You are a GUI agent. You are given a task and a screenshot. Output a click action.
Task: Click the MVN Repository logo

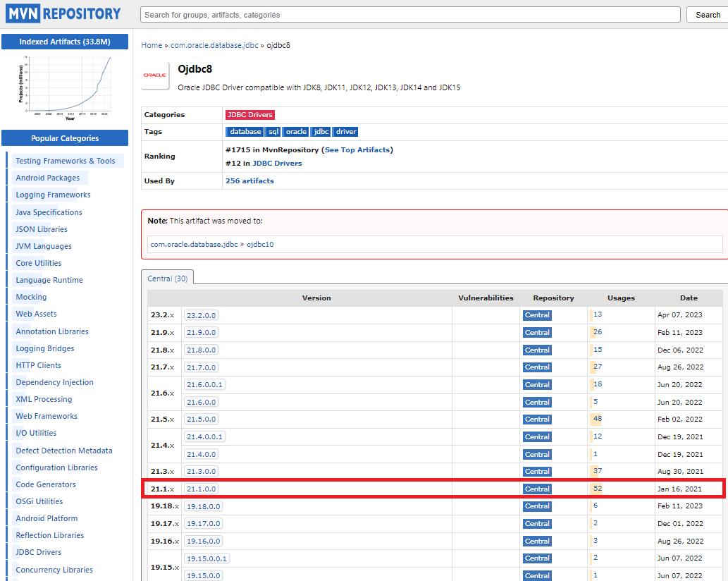[63, 14]
